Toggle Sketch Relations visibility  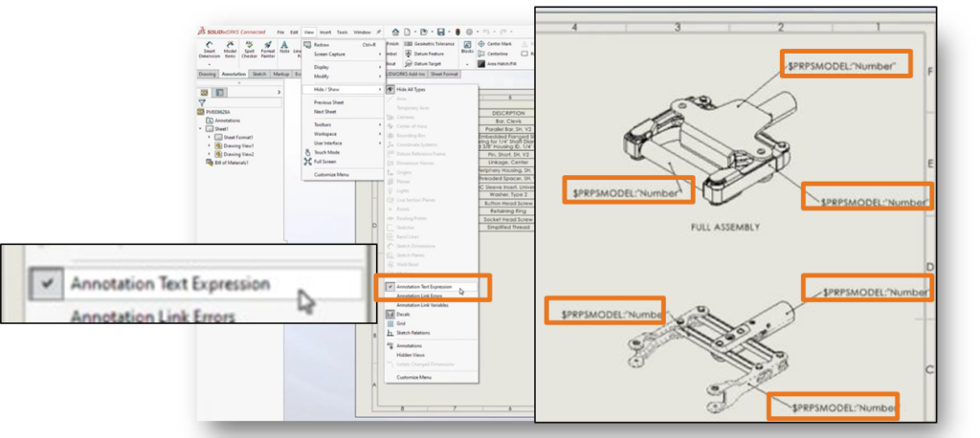tap(432, 333)
